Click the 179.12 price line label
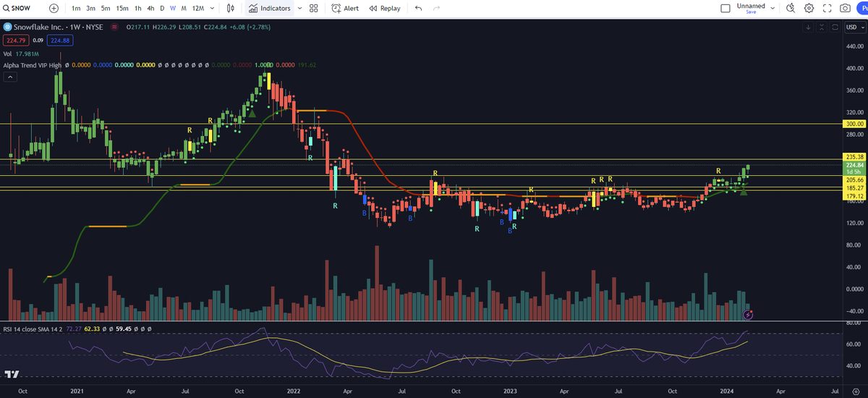The width and height of the screenshot is (868, 398). (855, 196)
